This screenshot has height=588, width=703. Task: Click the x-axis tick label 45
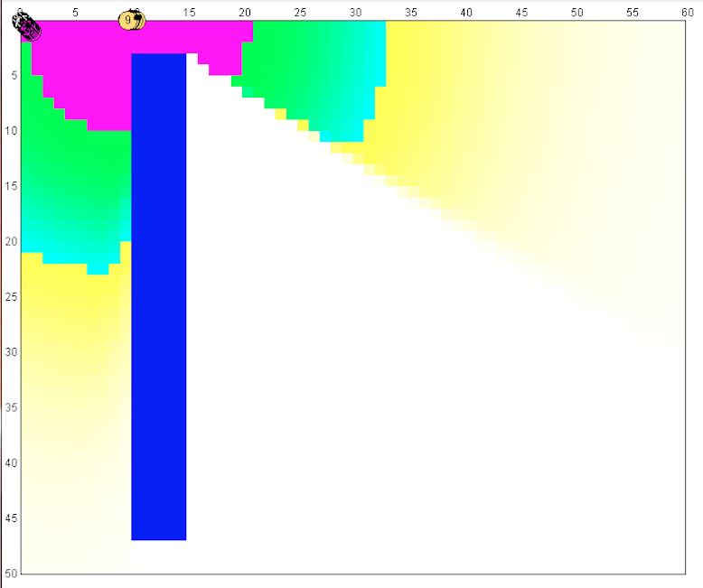coord(521,11)
